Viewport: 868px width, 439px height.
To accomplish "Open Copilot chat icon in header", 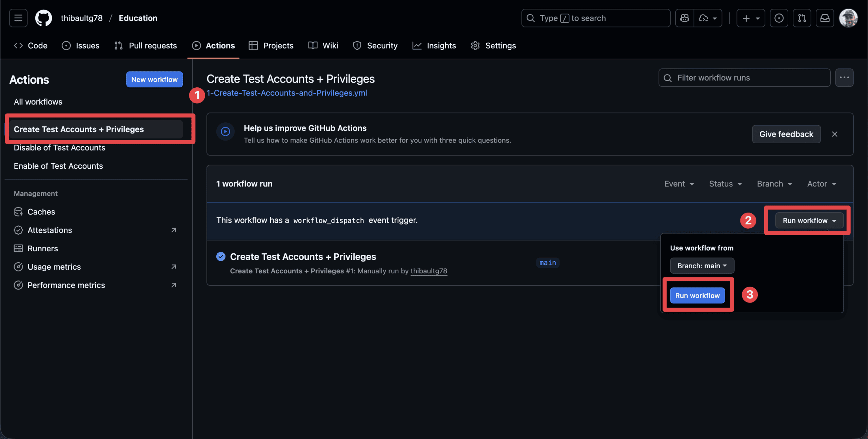I will pos(685,18).
